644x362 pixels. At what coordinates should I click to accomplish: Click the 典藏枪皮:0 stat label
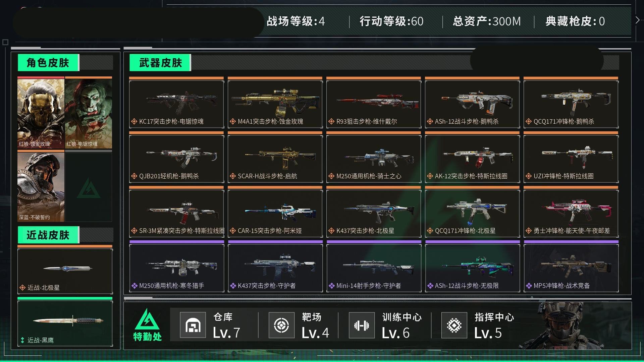pyautogui.click(x=575, y=21)
